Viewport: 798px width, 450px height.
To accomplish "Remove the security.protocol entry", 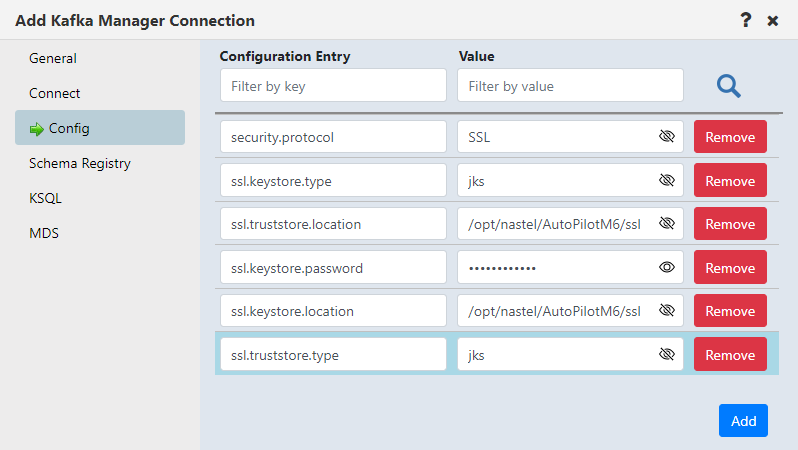I will 730,136.
